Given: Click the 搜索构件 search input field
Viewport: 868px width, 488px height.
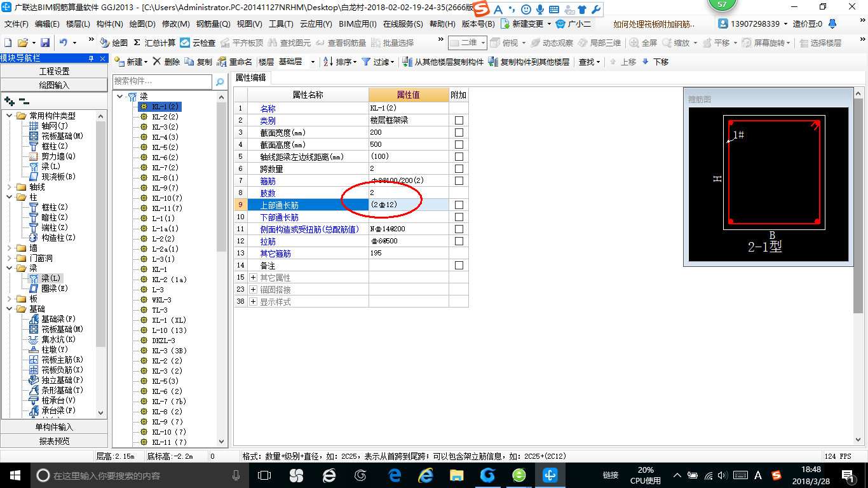Looking at the screenshot, I should pyautogui.click(x=163, y=82).
